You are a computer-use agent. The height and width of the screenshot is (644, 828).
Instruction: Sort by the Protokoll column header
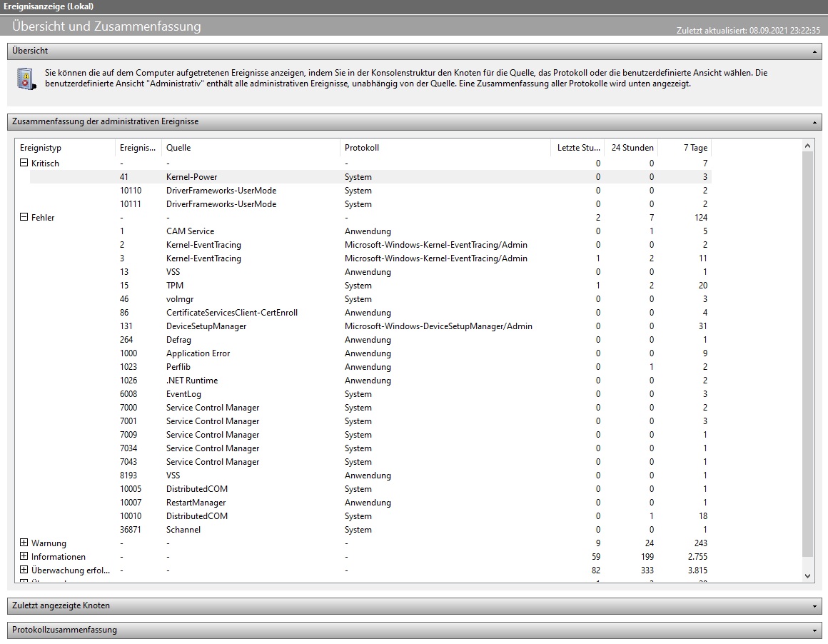point(445,147)
